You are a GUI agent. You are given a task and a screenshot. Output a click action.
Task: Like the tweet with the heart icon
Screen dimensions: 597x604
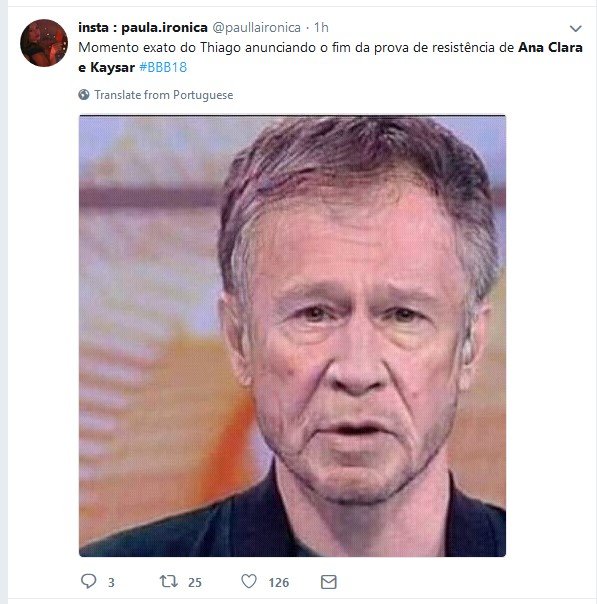(x=249, y=581)
